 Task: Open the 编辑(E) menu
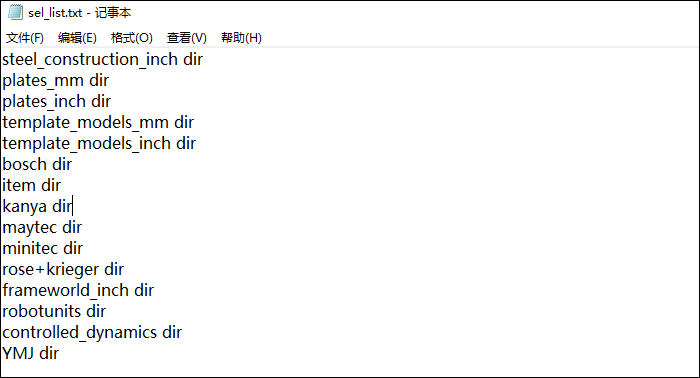77,38
